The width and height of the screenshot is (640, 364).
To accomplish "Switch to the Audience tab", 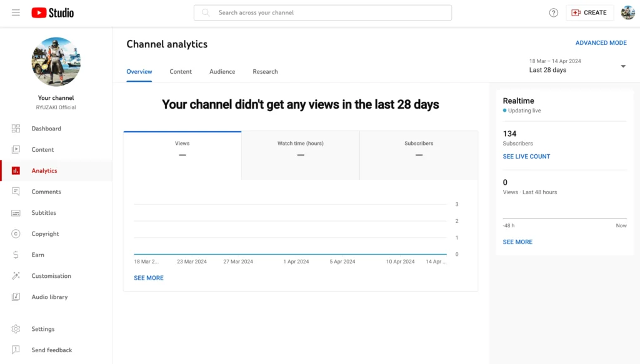I will (x=222, y=71).
